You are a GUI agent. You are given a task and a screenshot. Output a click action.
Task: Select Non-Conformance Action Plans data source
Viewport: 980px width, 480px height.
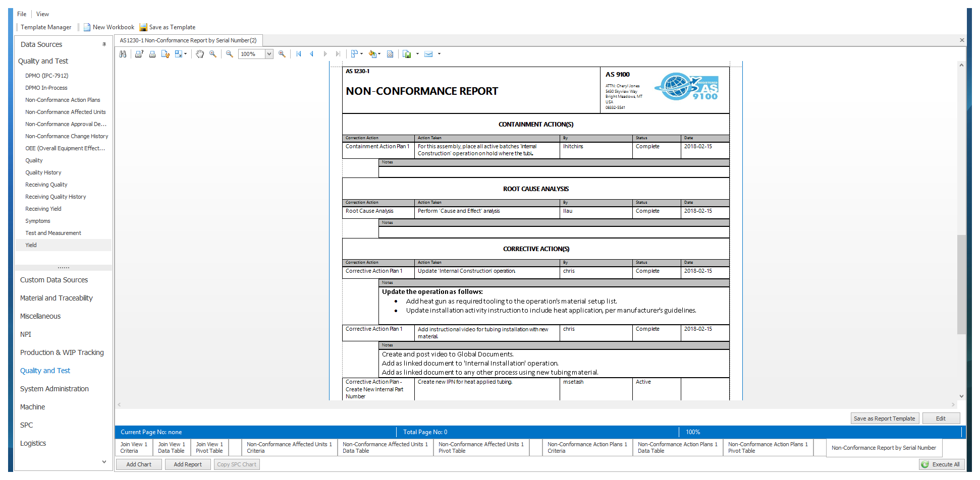coord(63,100)
